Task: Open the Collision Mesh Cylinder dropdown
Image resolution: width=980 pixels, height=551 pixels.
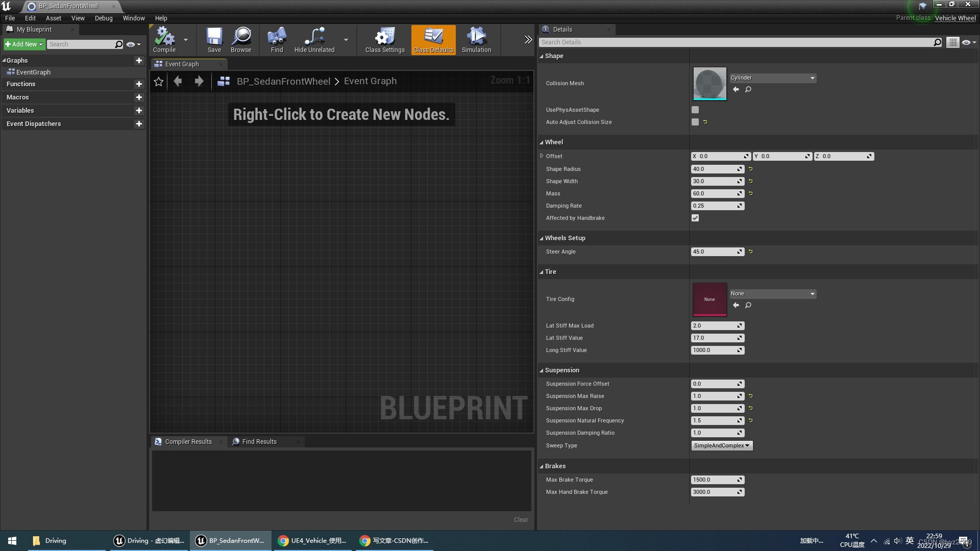Action: [x=773, y=78]
